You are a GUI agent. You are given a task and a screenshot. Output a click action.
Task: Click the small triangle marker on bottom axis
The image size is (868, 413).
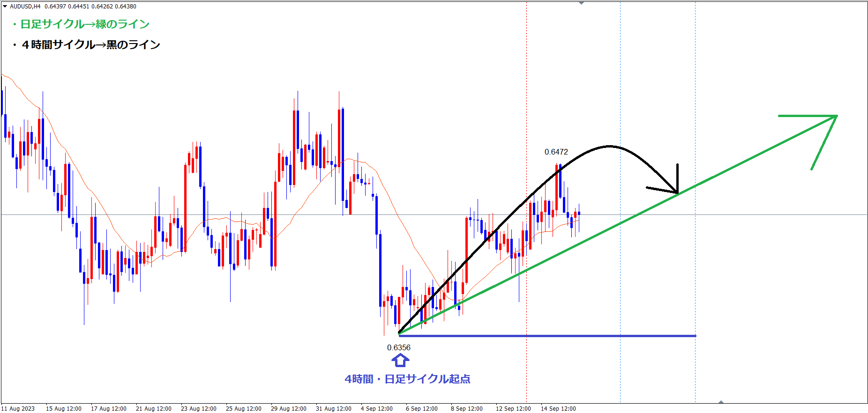721,402
